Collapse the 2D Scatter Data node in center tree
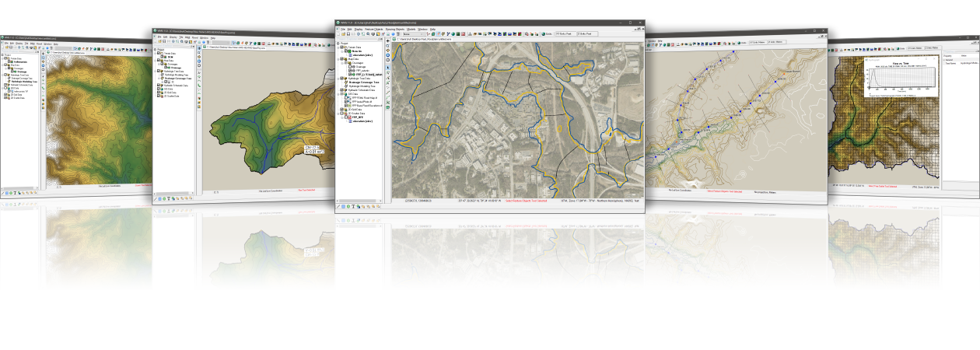Screen dimensions: 980x350 pos(338,114)
